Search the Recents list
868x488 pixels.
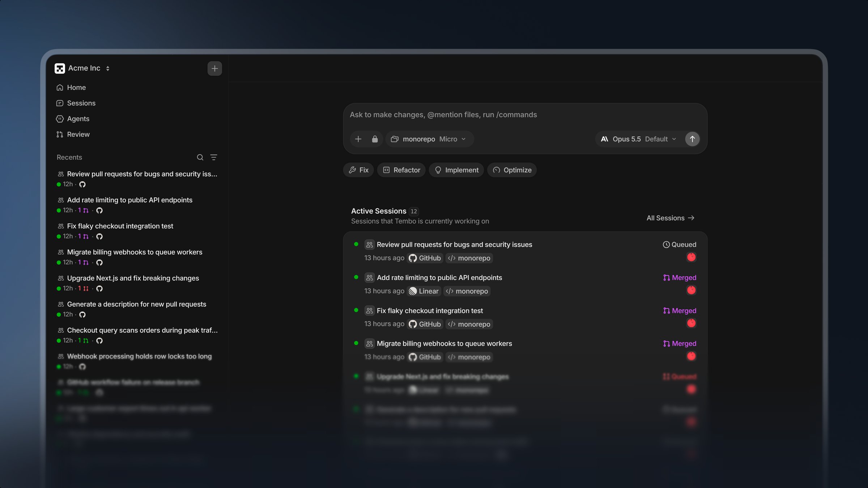(200, 157)
